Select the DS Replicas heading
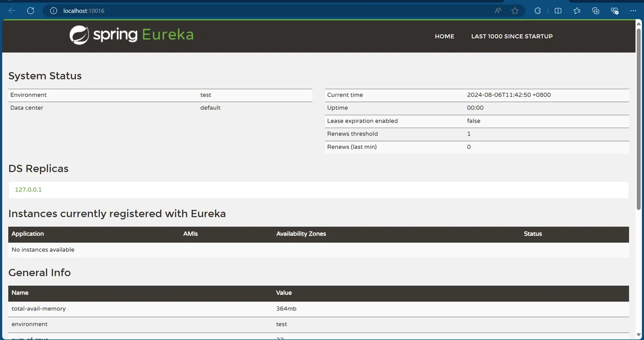 point(38,169)
